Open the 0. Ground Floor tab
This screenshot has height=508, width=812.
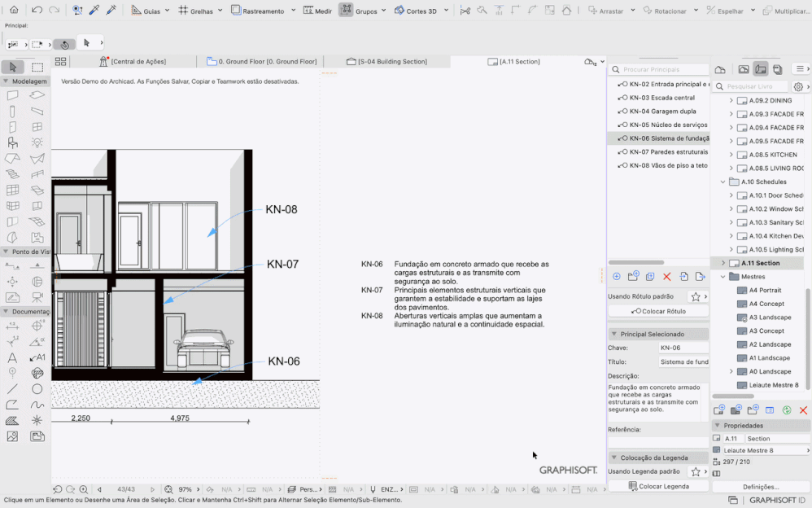point(261,62)
